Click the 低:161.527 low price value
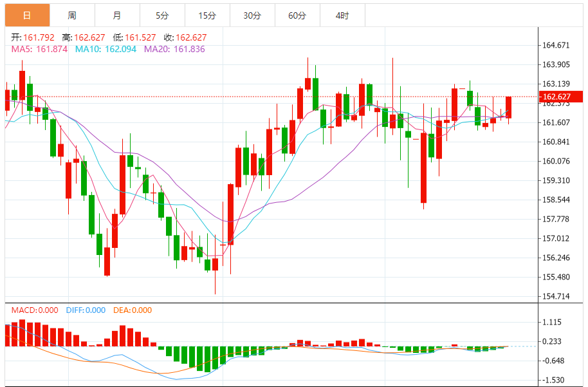The height and width of the screenshot is (387, 588). pos(134,37)
